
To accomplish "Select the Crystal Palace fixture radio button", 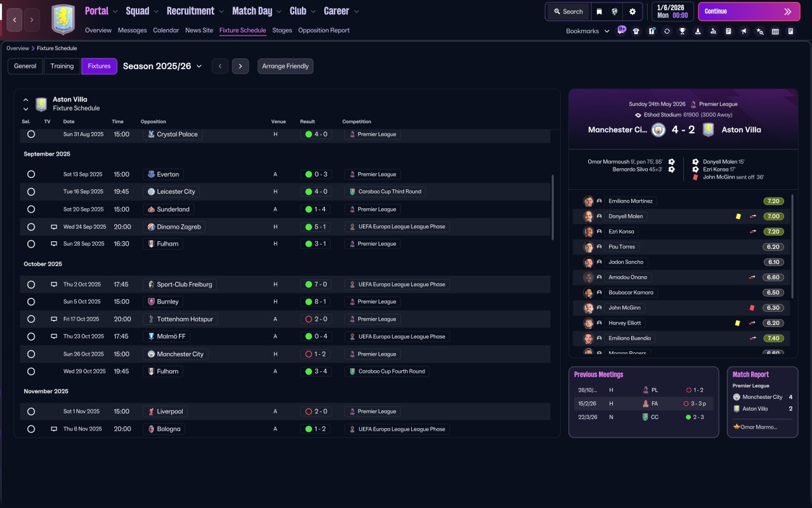I will [x=31, y=135].
